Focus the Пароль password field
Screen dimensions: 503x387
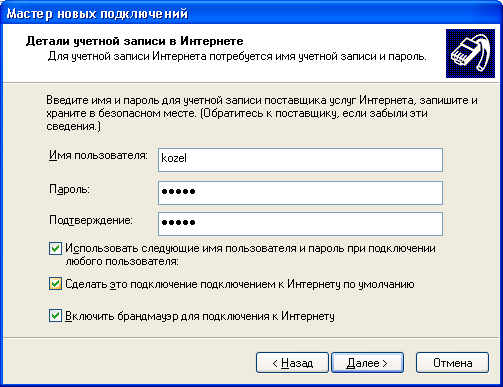coord(300,193)
